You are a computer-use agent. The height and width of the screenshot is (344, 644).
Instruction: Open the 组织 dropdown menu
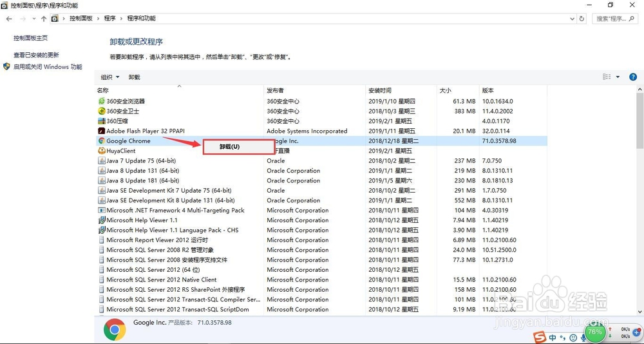tap(110, 77)
